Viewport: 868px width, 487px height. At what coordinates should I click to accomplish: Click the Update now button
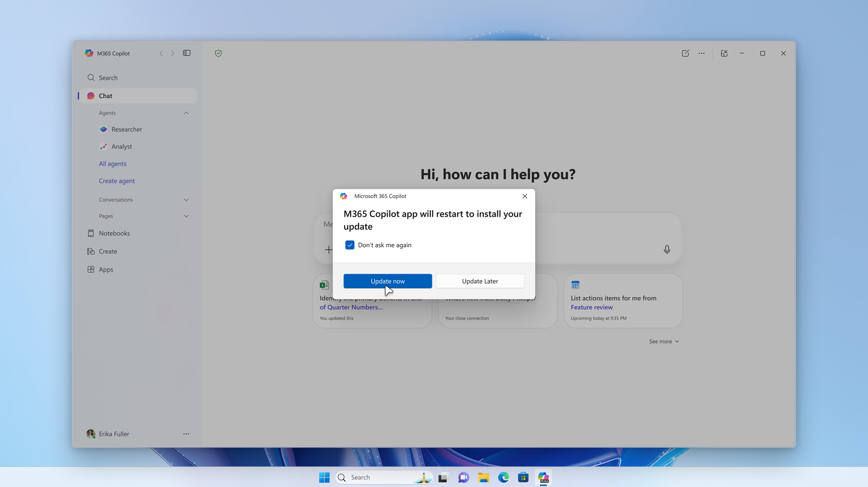387,281
